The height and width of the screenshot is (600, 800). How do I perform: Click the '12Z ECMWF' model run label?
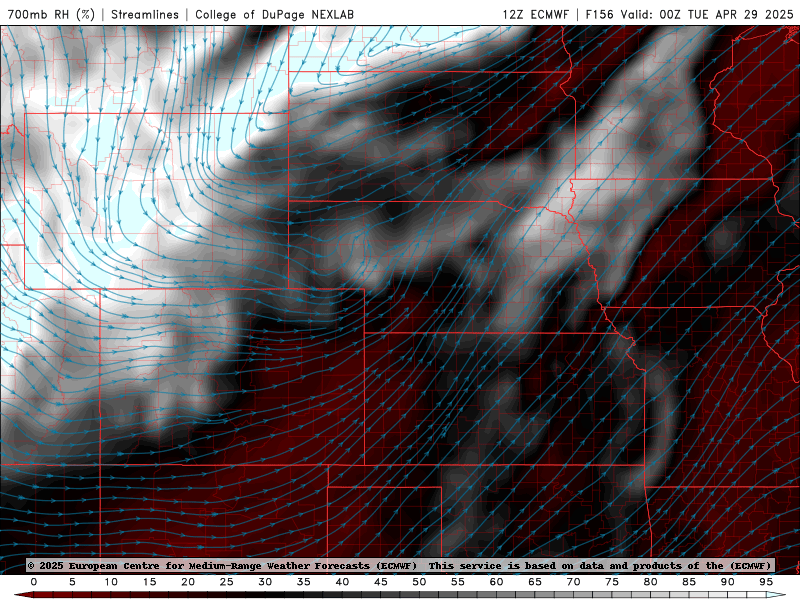(x=535, y=14)
